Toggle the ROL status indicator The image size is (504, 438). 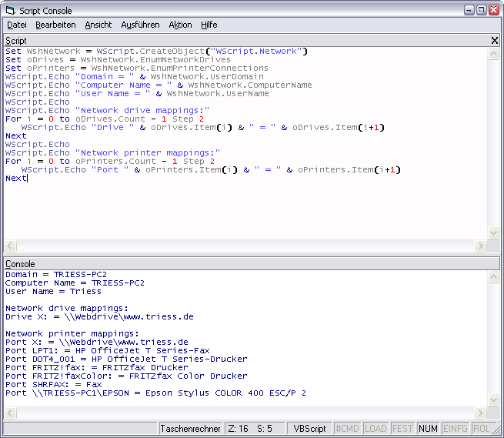tap(481, 429)
